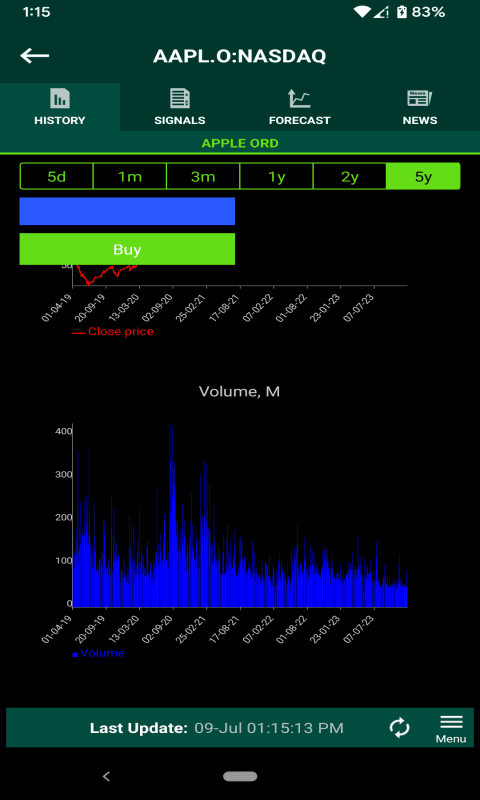The height and width of the screenshot is (800, 480).
Task: Tap the Android back navigation chevron
Action: [106, 777]
